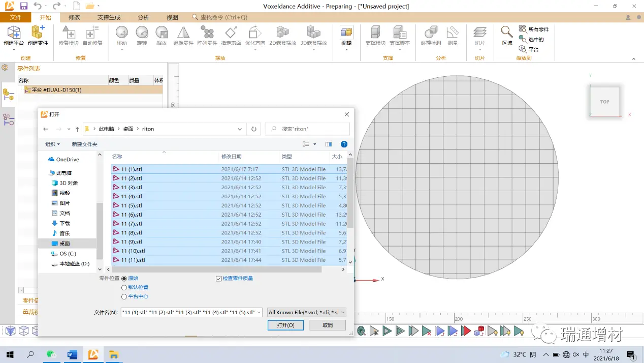Click the 编辑 (edit) ribbon icon
The width and height of the screenshot is (644, 363).
tap(346, 34)
